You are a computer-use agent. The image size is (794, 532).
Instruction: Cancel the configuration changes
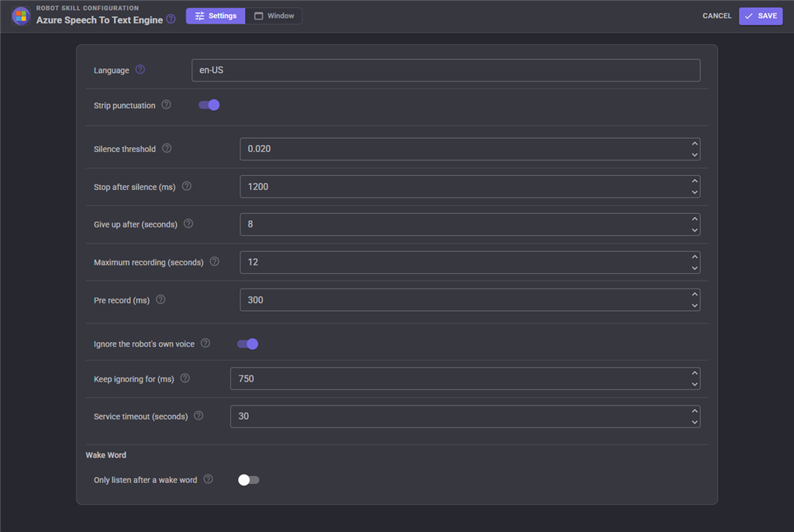716,16
